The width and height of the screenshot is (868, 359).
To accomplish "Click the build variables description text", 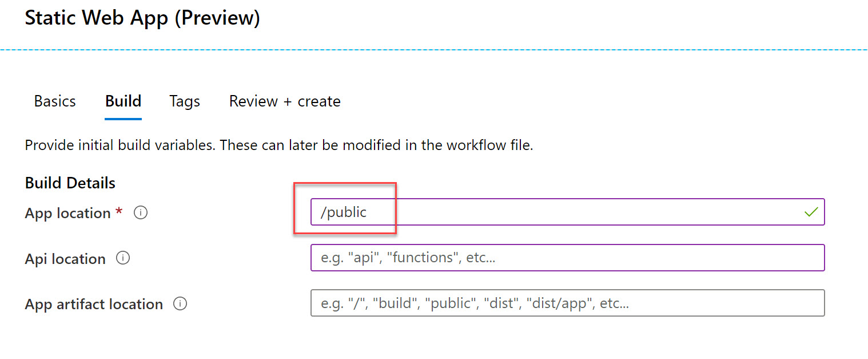I will click(278, 145).
